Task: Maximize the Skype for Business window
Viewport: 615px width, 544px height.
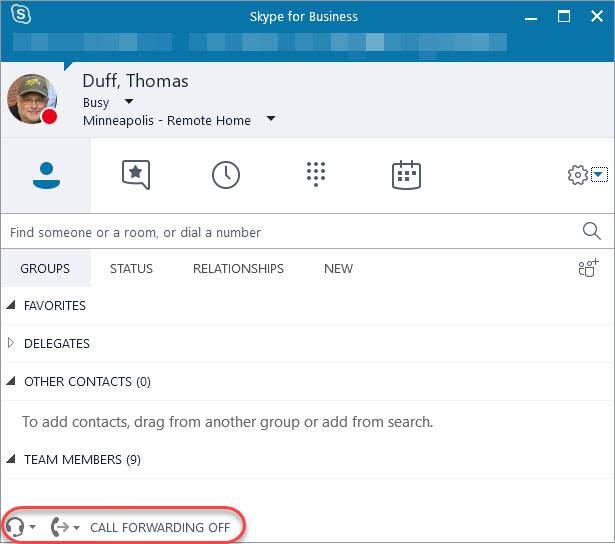Action: [x=564, y=16]
